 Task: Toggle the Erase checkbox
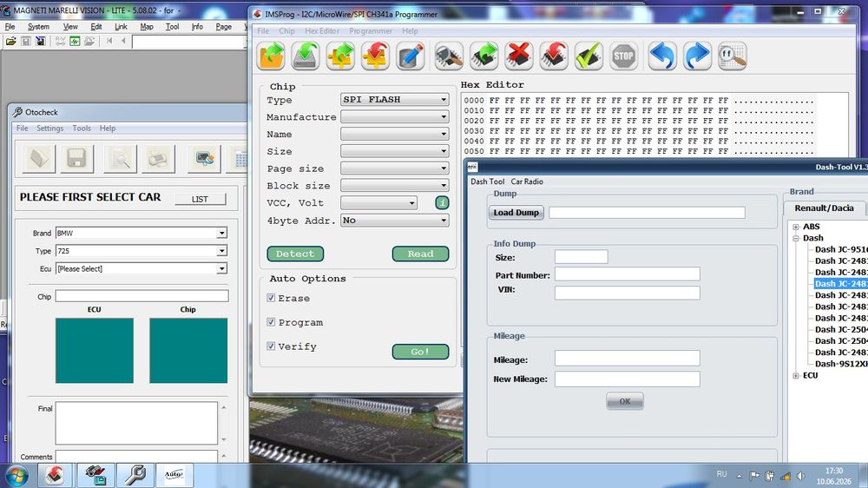click(x=271, y=298)
